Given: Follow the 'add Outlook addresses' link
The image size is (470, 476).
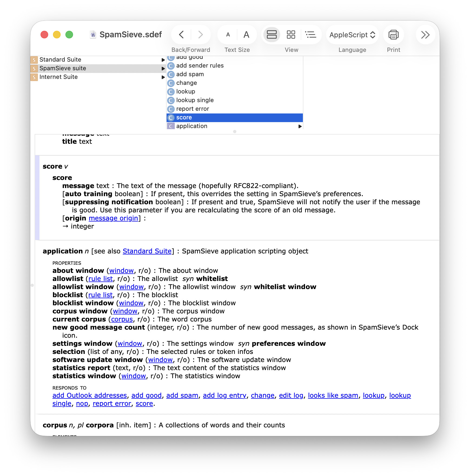Looking at the screenshot, I should click(x=90, y=395).
